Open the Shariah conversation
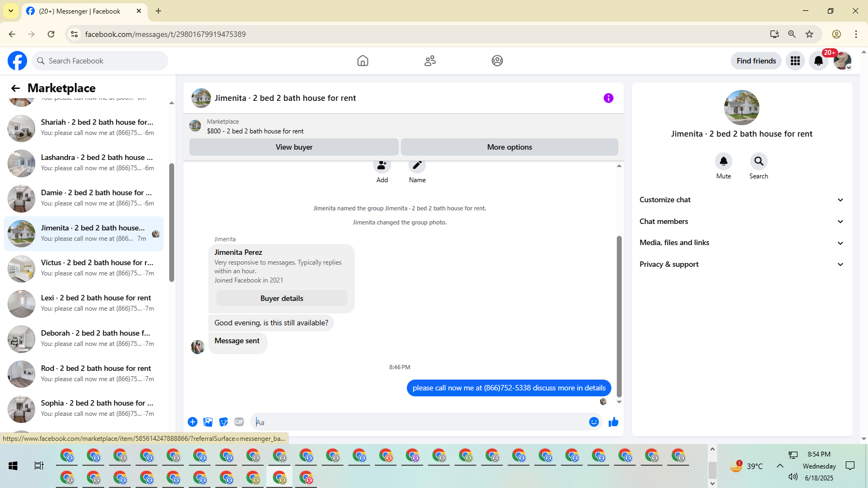Viewport: 868px width, 488px height. click(84, 129)
